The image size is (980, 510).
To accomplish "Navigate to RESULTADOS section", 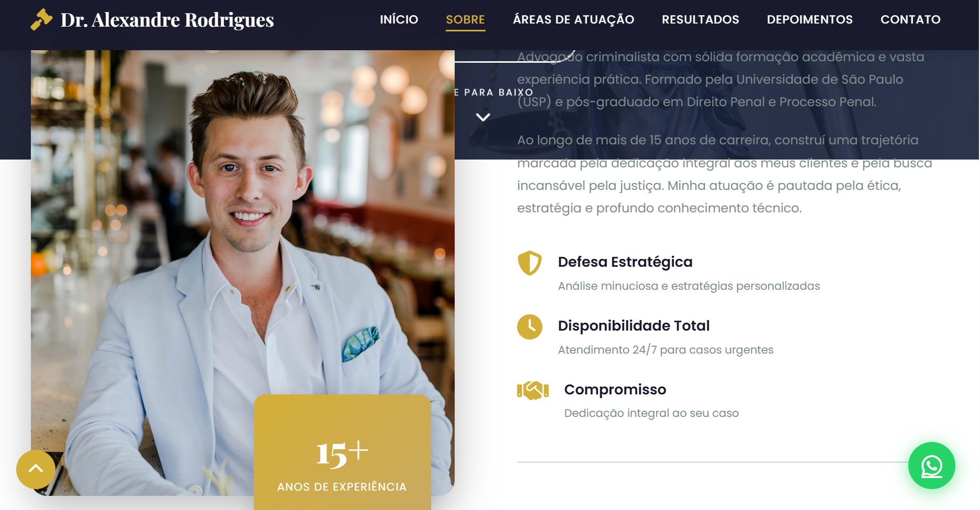I will coord(700,20).
